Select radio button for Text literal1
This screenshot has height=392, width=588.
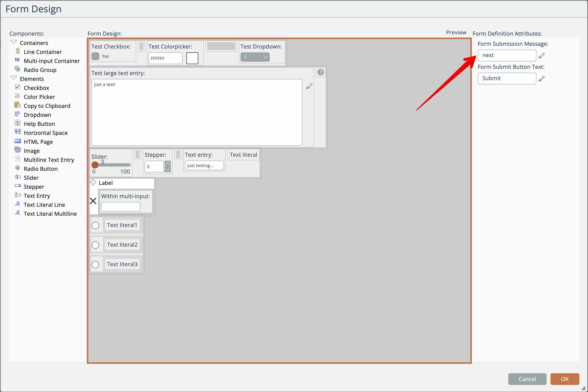point(95,226)
